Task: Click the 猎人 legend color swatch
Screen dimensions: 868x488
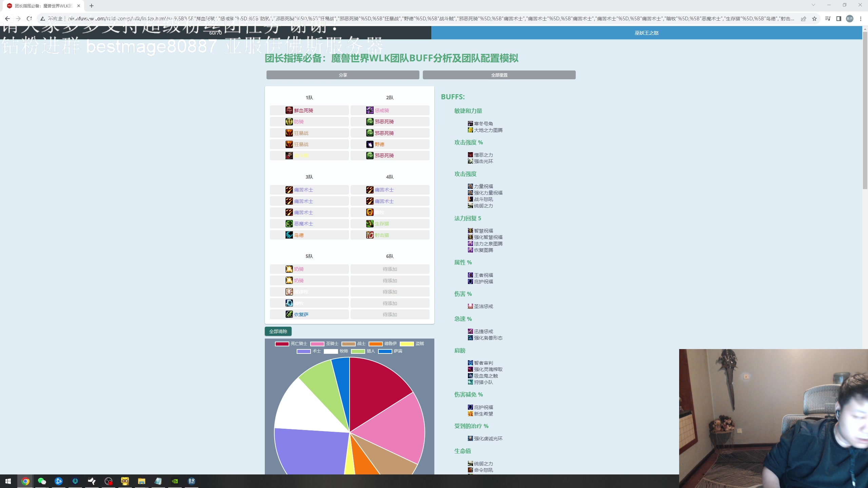Action: (x=358, y=351)
